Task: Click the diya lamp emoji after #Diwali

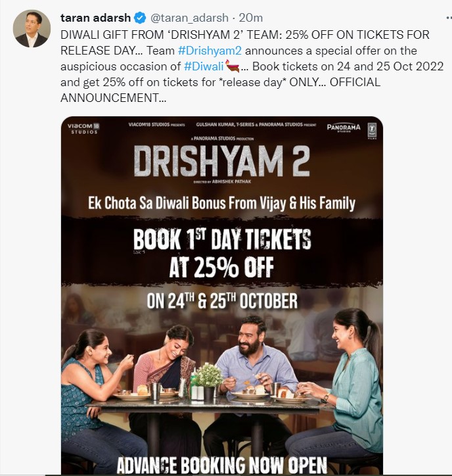Action: tap(233, 66)
